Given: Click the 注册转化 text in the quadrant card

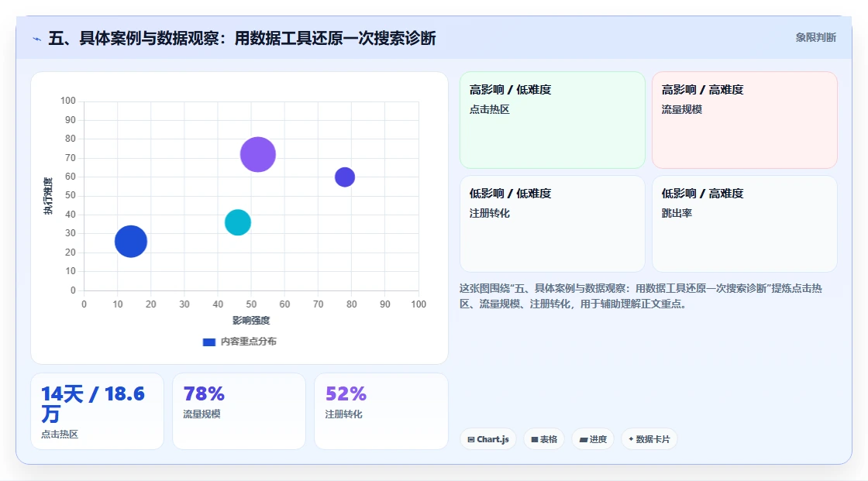Looking at the screenshot, I should 489,213.
